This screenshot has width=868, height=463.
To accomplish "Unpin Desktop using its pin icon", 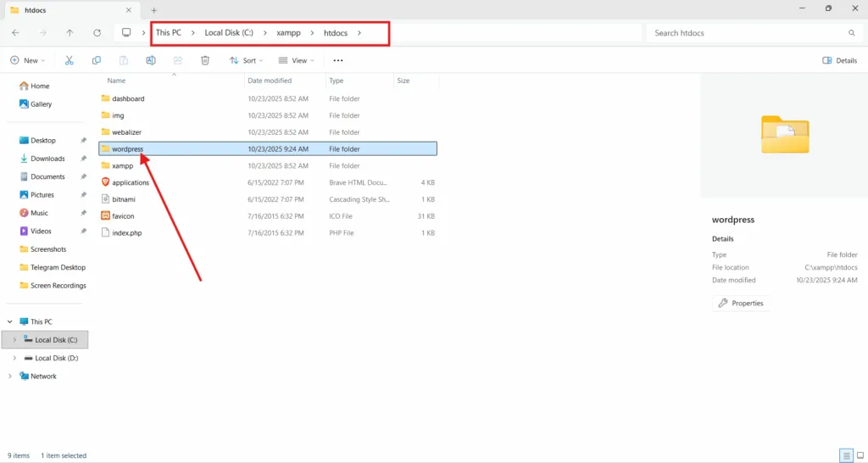I will (x=83, y=141).
